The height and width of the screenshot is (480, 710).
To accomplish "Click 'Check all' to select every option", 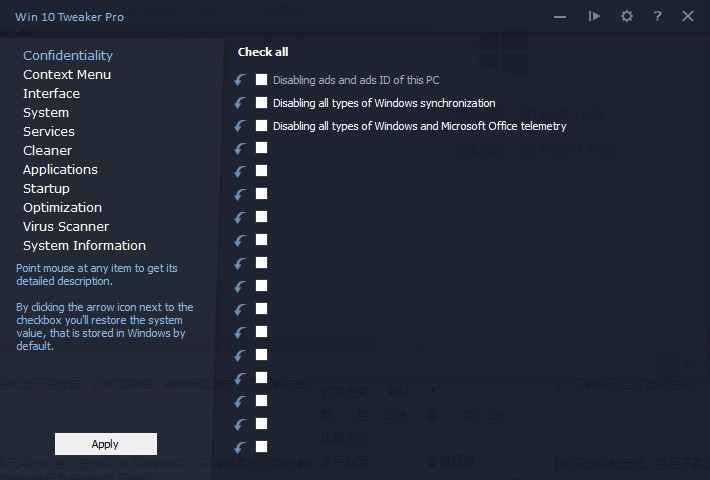I will (x=263, y=52).
